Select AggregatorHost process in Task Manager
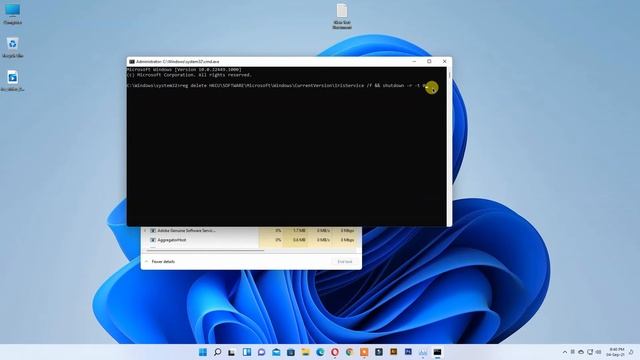Screen dimensions: 640x360 click(250, 240)
